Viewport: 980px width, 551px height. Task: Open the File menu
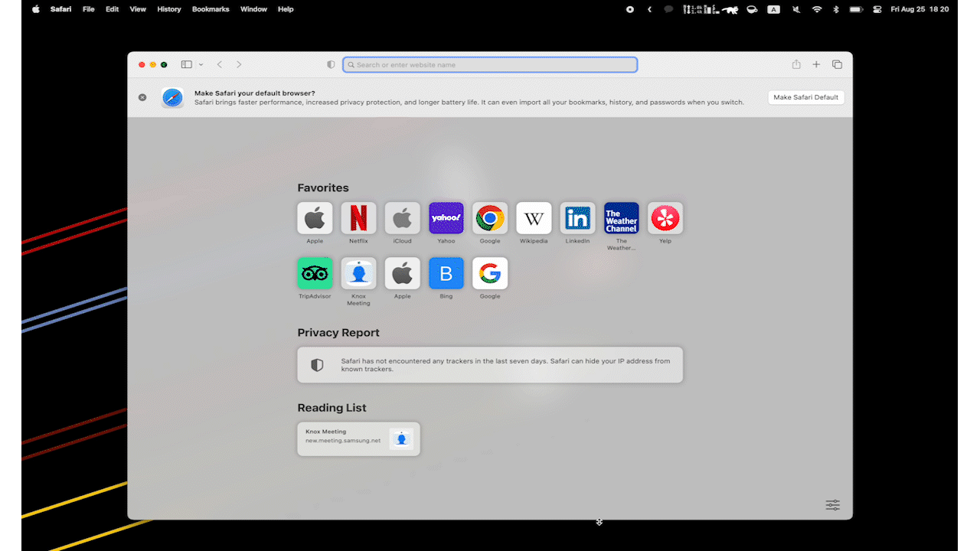pos(89,9)
